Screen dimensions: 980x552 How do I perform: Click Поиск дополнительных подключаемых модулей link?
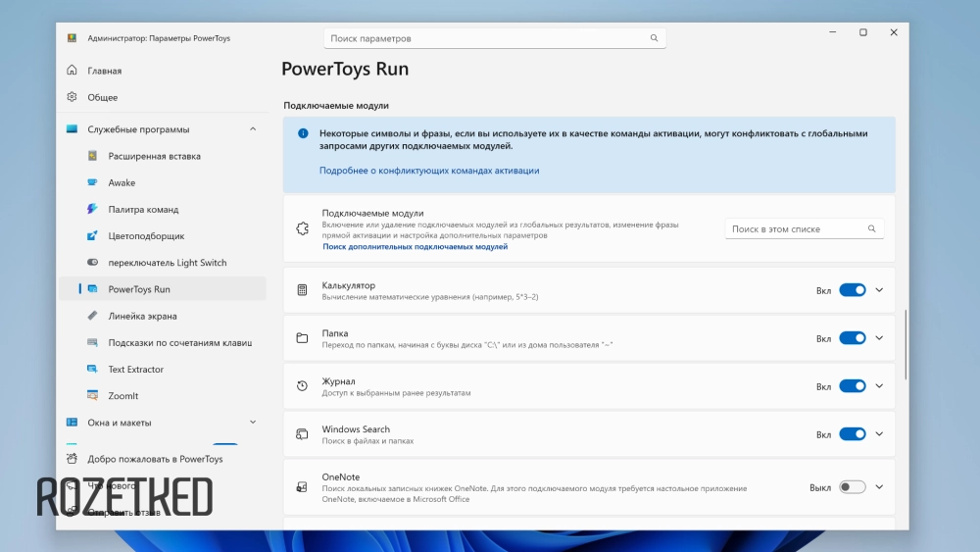(x=415, y=247)
